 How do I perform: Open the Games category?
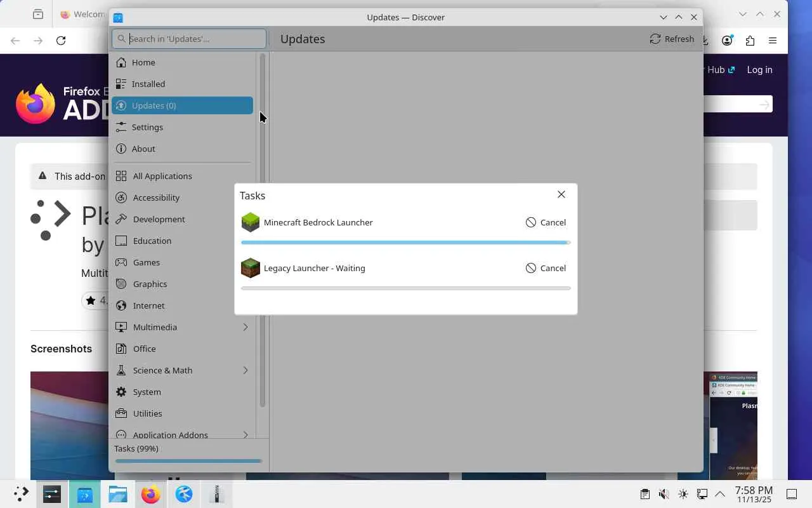182,262
